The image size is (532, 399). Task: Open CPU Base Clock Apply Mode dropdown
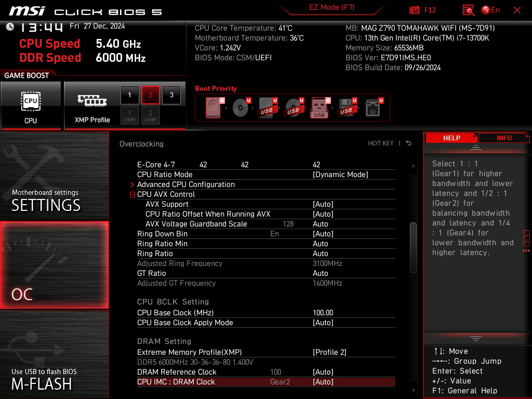323,322
